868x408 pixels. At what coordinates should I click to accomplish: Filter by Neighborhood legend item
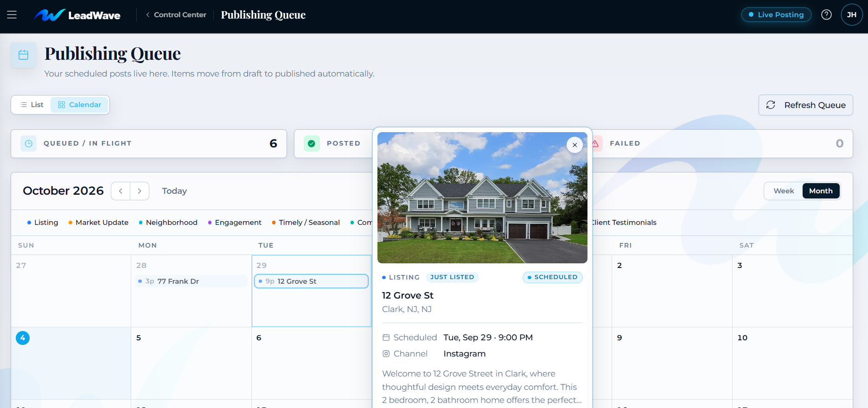click(168, 223)
